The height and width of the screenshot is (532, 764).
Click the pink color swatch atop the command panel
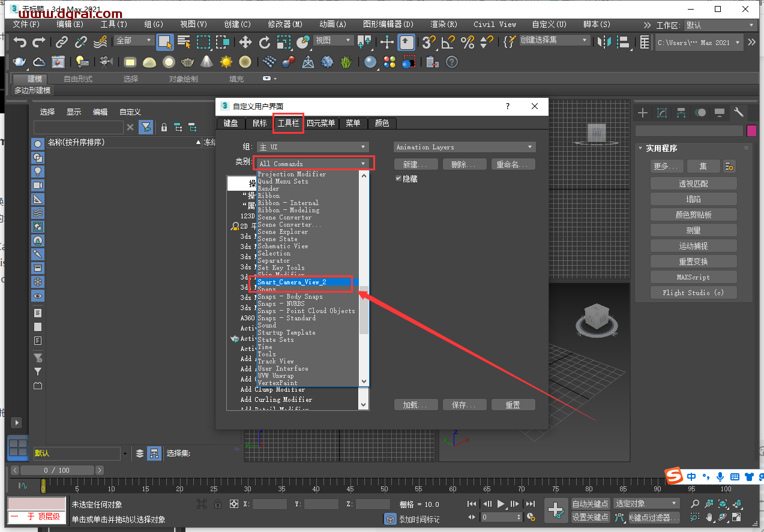click(x=750, y=130)
